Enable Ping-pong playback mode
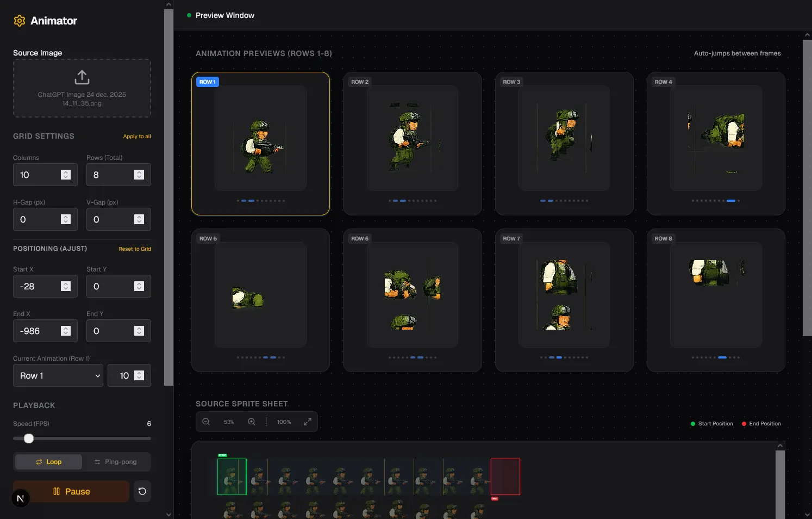The image size is (812, 519). pos(117,461)
